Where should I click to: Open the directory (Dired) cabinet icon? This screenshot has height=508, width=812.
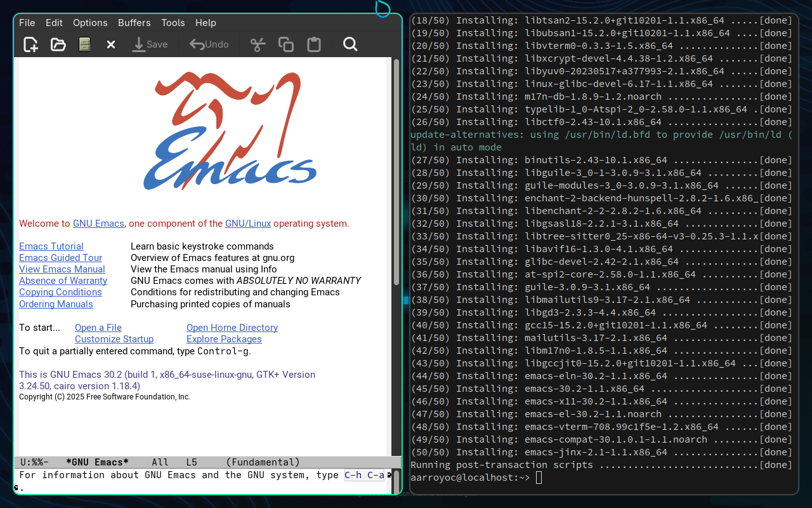point(84,44)
